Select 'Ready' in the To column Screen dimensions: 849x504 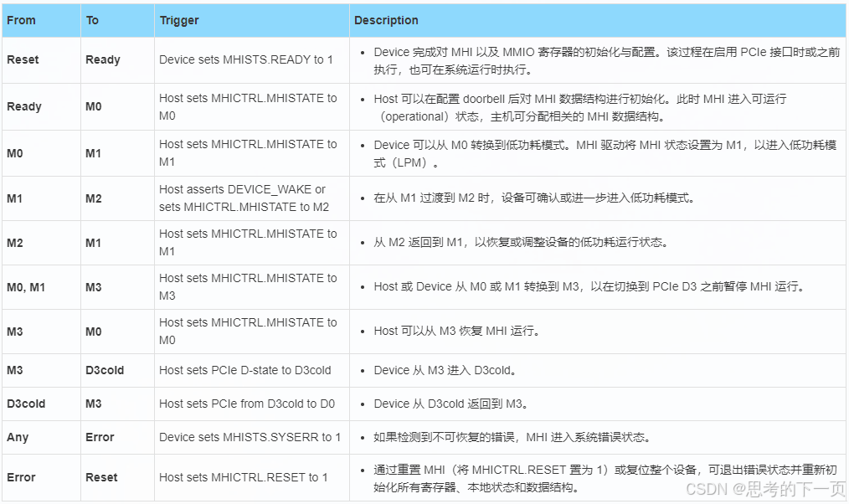coord(103,60)
